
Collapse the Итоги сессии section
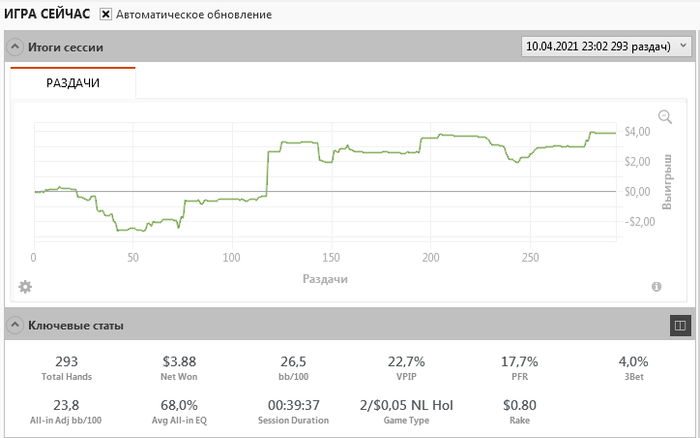(14, 47)
